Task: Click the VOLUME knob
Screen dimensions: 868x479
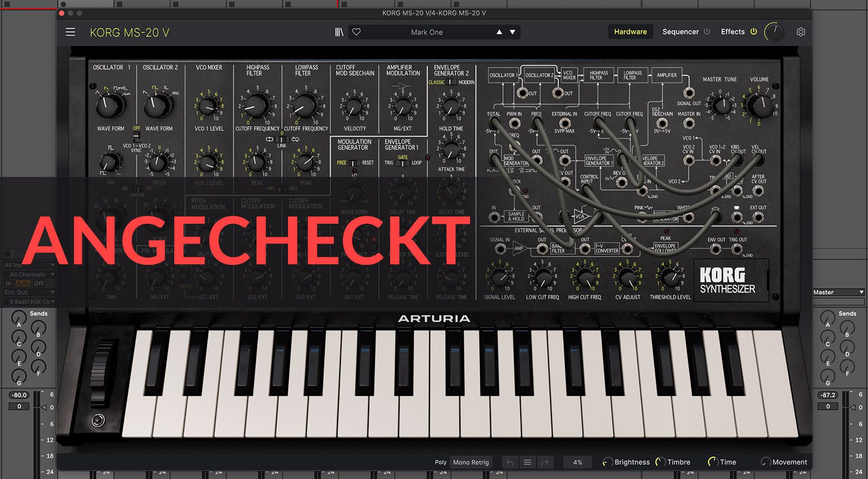Action: (x=759, y=105)
